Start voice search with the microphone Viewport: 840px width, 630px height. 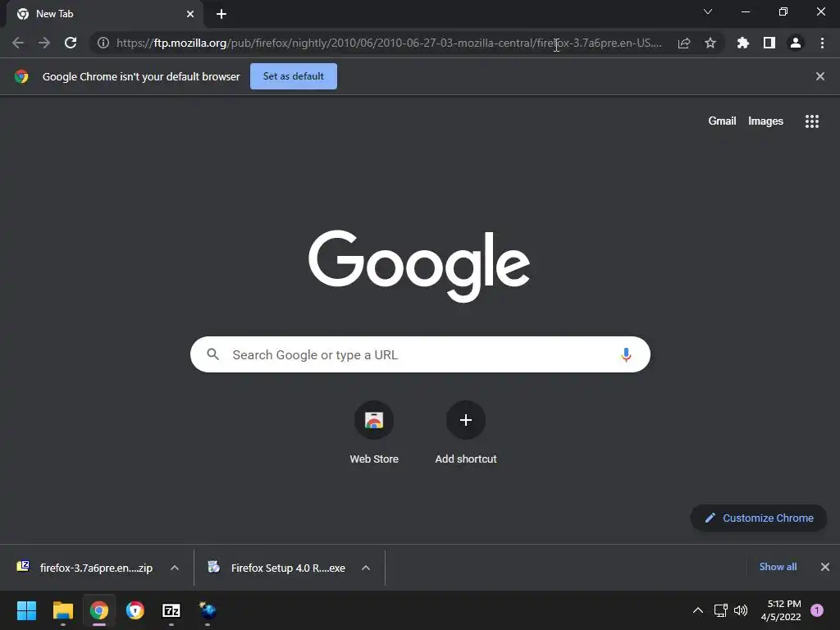(626, 354)
